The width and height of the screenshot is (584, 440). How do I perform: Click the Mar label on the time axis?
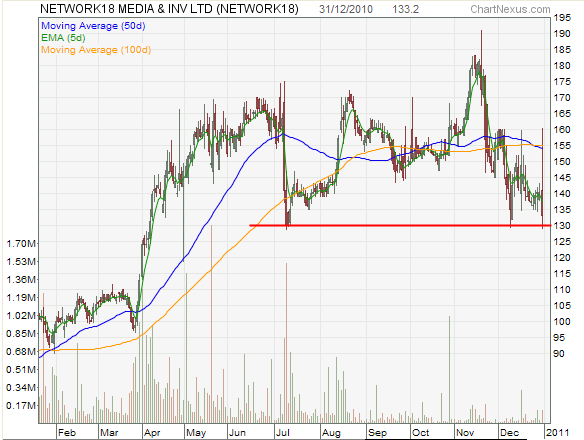[109, 433]
